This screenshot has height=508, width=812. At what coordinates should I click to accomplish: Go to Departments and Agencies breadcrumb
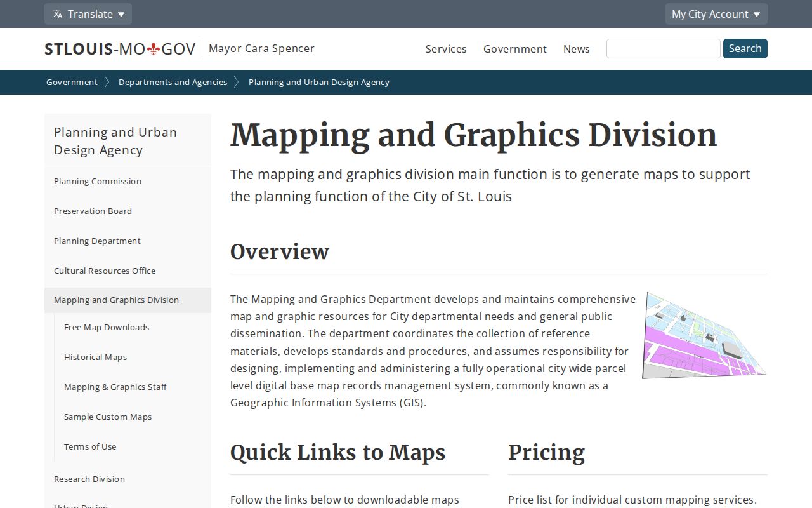[173, 82]
